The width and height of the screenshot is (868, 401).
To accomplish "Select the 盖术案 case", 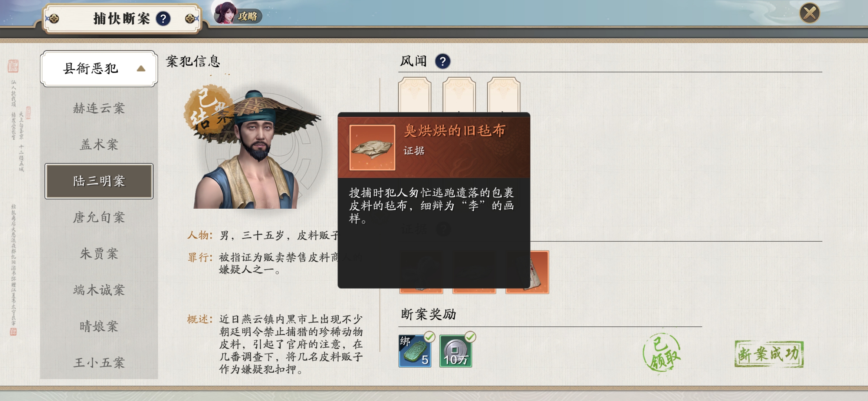I will pyautogui.click(x=99, y=144).
